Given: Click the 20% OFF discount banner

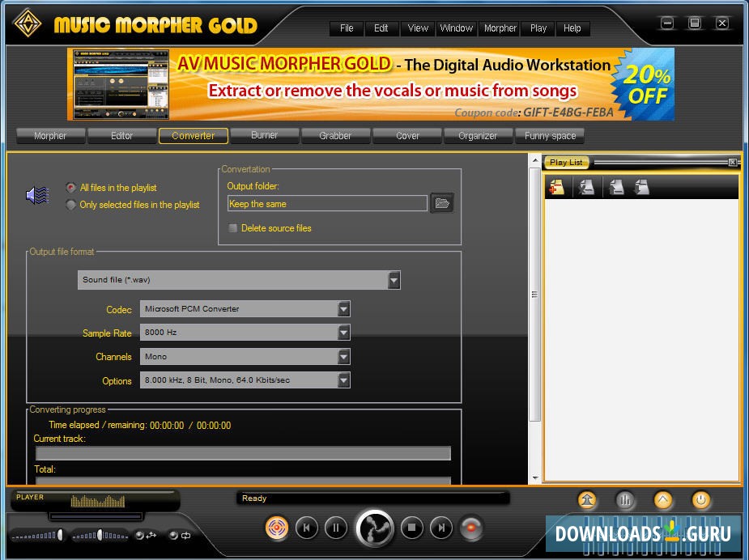Looking at the screenshot, I should tap(645, 83).
